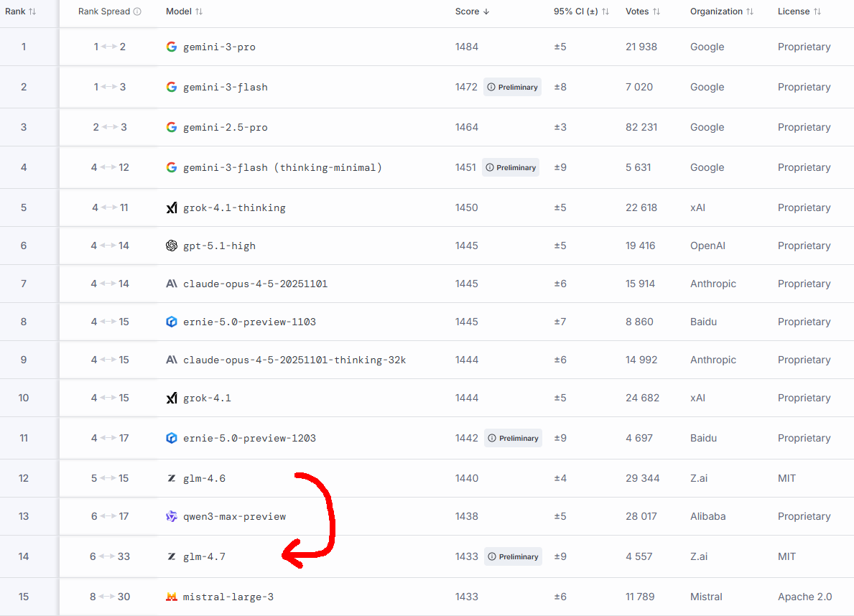Open the gemini-2.5-pro model link
Viewport: 854px width, 616px height.
226,127
